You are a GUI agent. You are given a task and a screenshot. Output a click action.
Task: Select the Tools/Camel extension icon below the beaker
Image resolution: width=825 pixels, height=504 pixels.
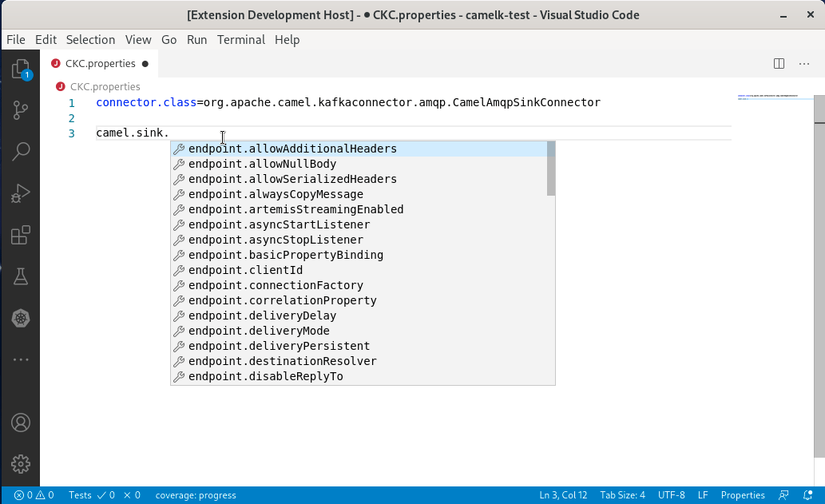(x=21, y=318)
